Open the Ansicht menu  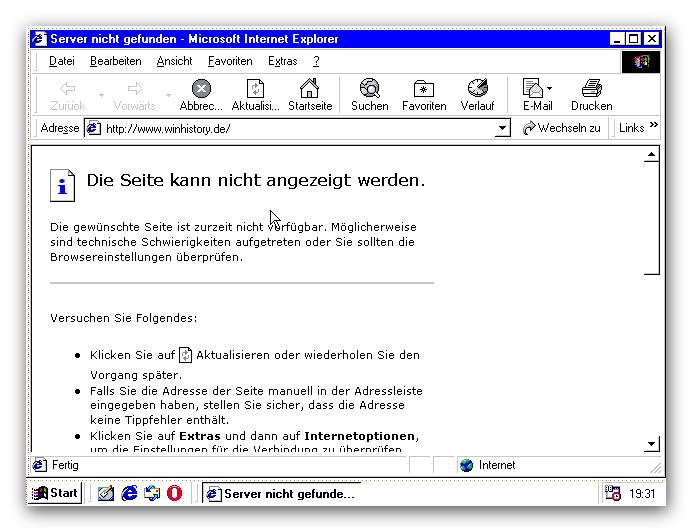tap(174, 61)
